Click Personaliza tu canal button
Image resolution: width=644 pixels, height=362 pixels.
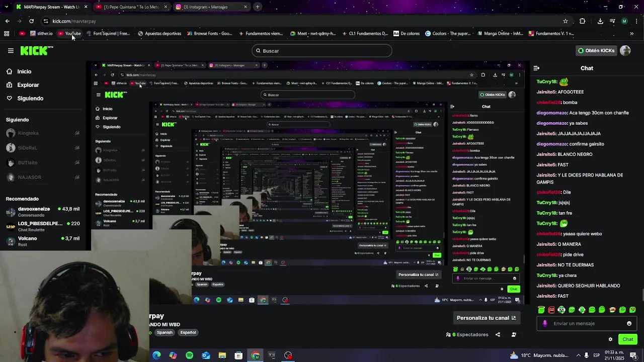point(486,318)
